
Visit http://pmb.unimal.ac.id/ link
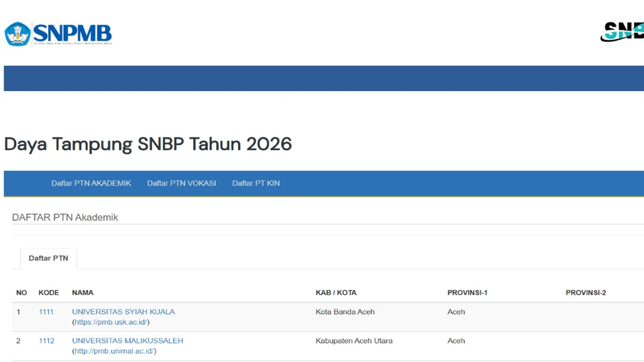[114, 351]
